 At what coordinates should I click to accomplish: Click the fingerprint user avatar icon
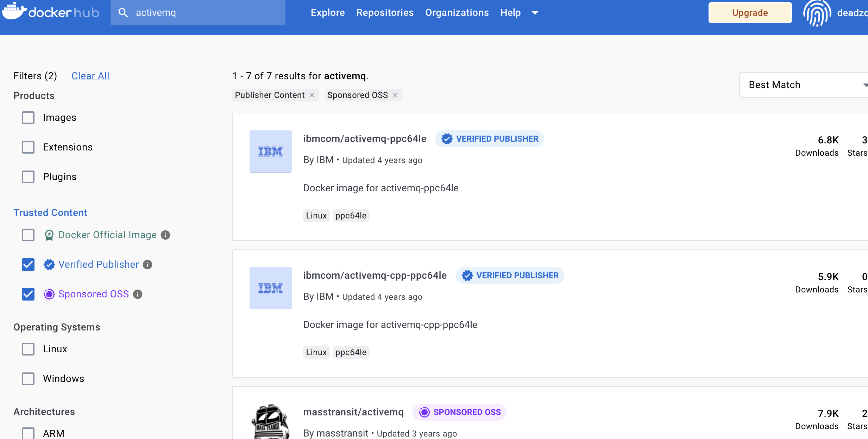[817, 13]
